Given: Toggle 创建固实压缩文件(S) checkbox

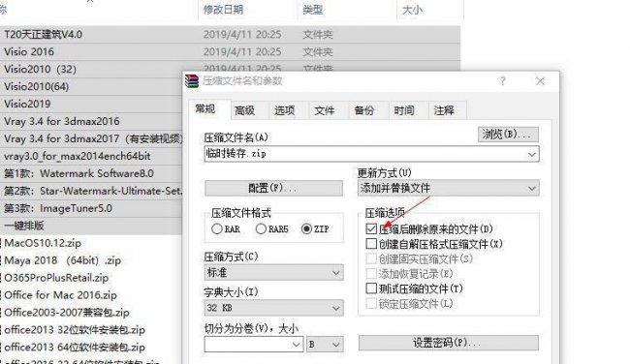Looking at the screenshot, I should click(x=371, y=258).
